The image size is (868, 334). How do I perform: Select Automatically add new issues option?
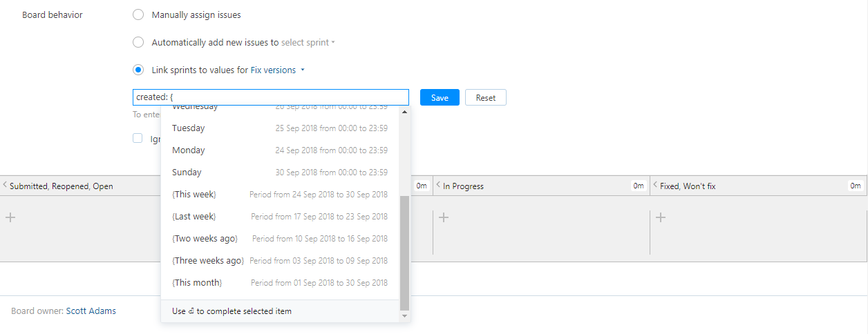(x=138, y=42)
